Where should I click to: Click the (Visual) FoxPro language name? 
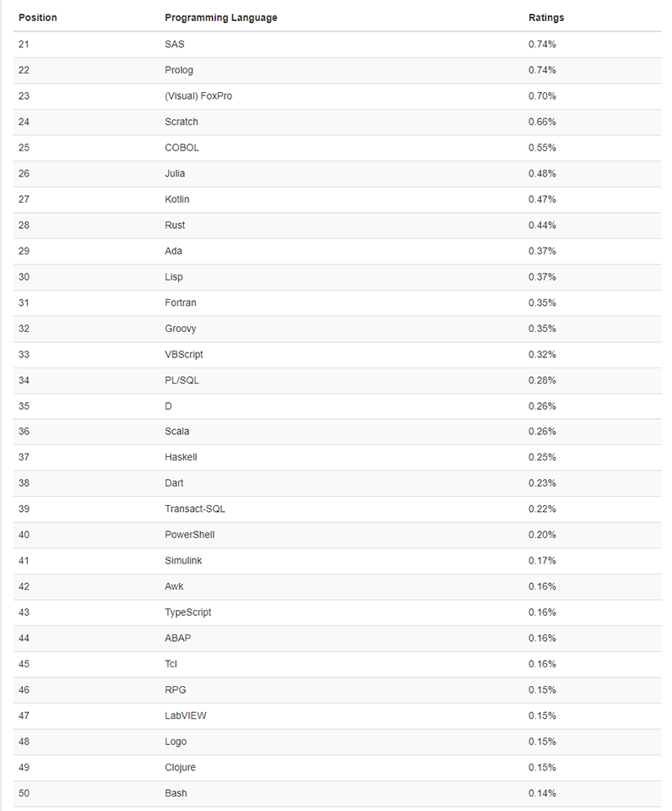pos(198,96)
